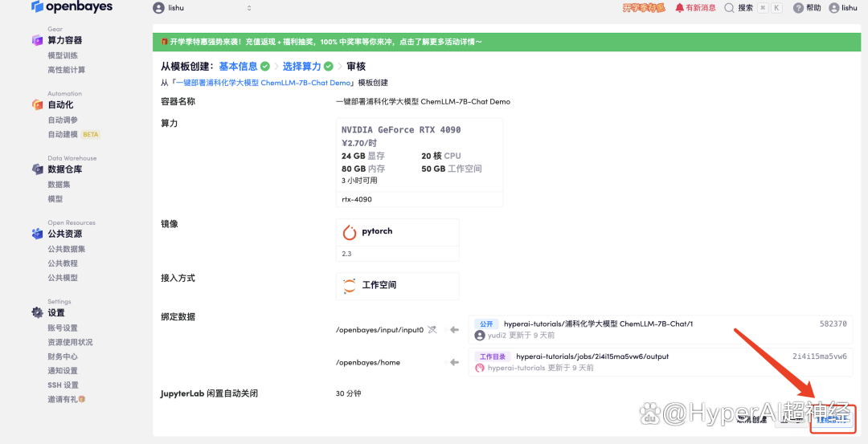Image resolution: width=868 pixels, height=444 pixels.
Task: Open hyperai-tutorials/jobs/2i4i15ma5vw6/output link
Action: (592, 356)
